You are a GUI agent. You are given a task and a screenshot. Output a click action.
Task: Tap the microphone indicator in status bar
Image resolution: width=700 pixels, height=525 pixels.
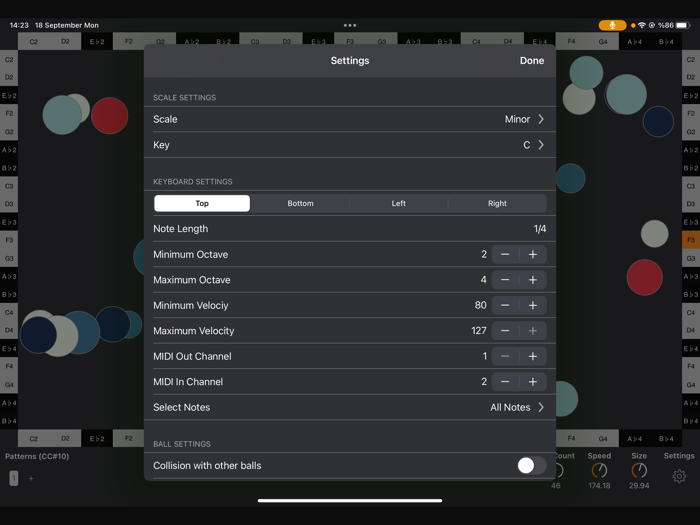[612, 25]
